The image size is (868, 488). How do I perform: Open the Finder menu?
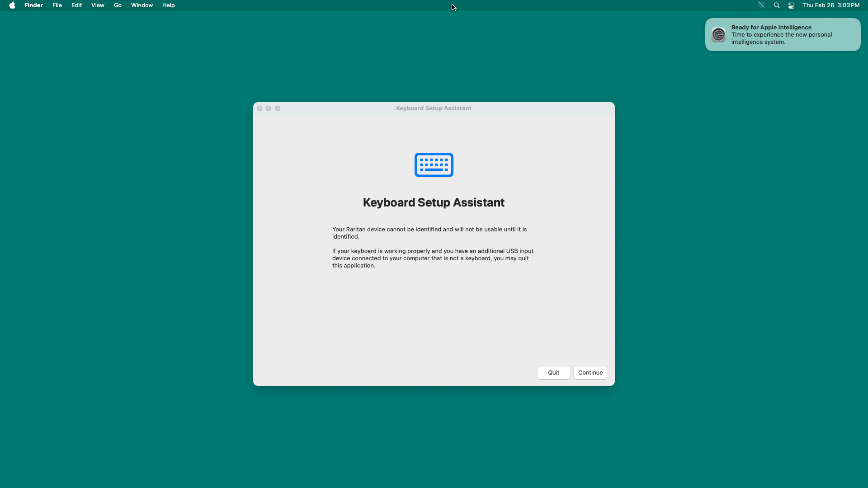pyautogui.click(x=33, y=5)
